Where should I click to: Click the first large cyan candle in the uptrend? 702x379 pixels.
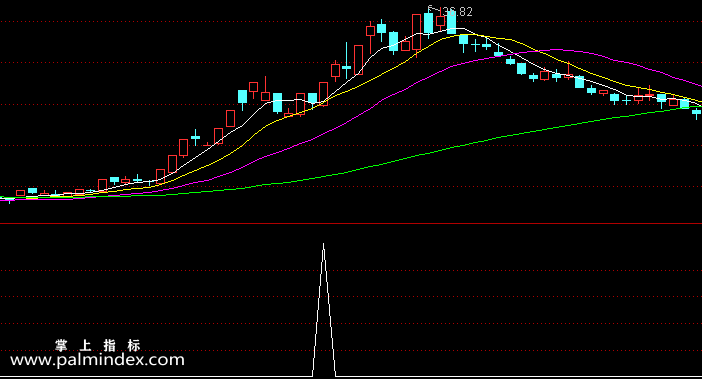242,98
